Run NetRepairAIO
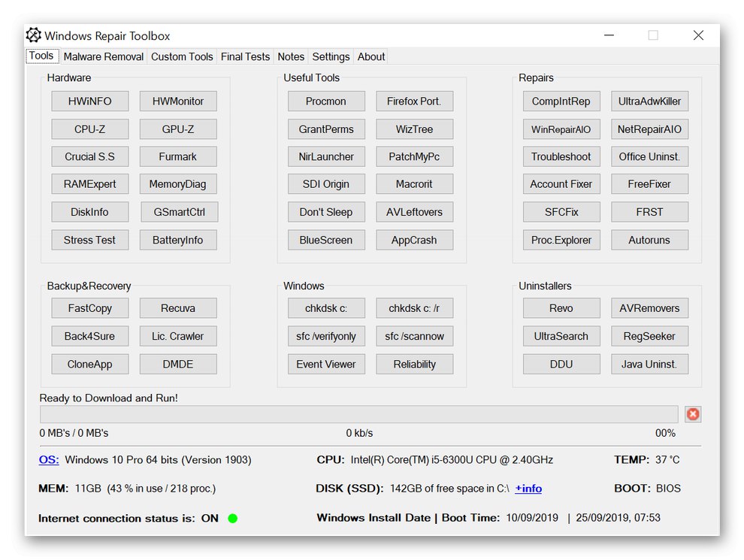Viewport: 744px width, 560px height. (649, 129)
